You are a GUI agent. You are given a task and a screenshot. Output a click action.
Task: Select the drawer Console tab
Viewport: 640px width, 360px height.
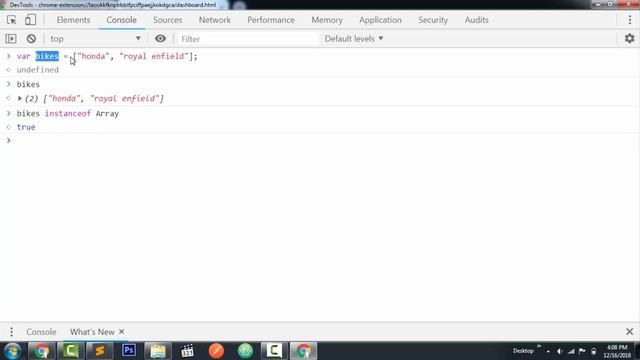pos(41,332)
